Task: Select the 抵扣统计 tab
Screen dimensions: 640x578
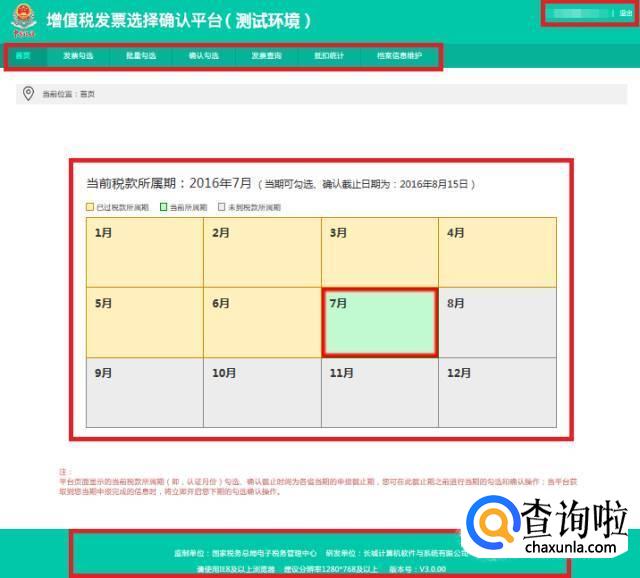Action: (329, 56)
